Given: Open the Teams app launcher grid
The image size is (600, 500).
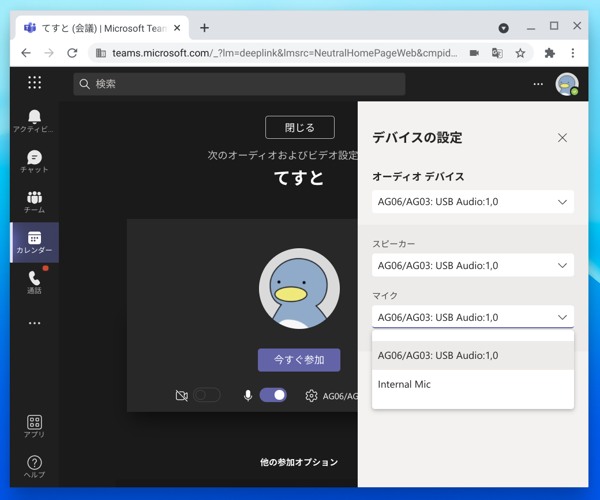Looking at the screenshot, I should pos(34,82).
